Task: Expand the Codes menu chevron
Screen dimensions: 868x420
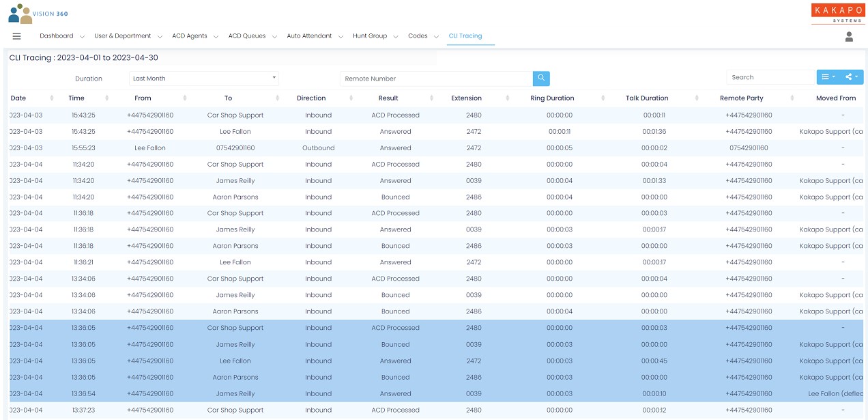Action: (436, 37)
